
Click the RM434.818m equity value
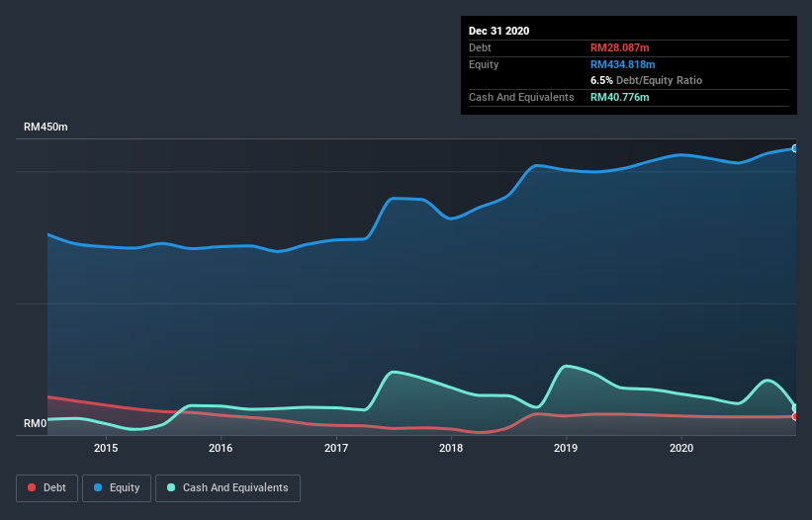tap(622, 64)
